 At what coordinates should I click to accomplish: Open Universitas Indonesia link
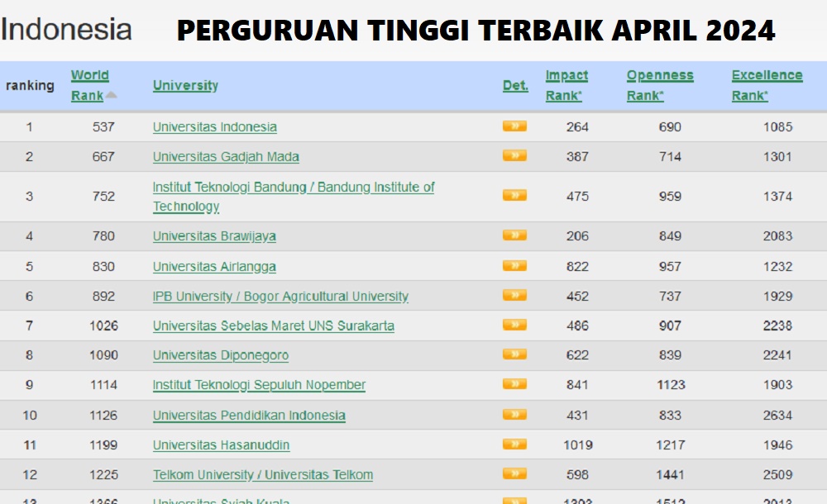click(215, 127)
